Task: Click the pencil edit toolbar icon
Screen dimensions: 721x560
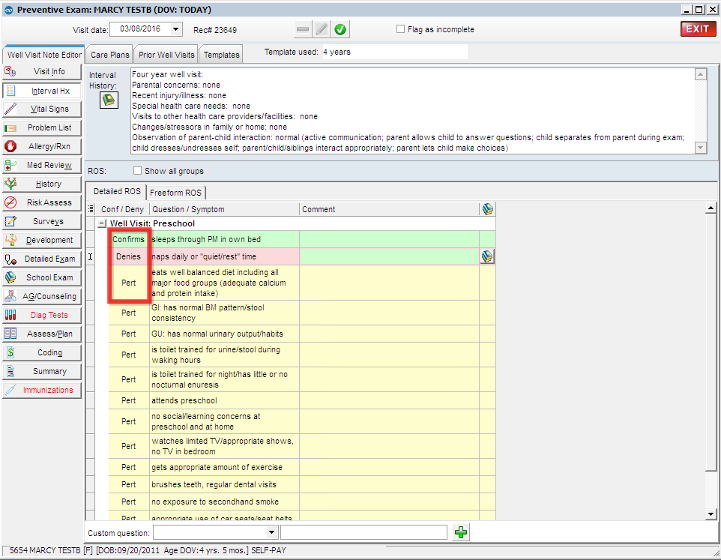Action: [321, 29]
